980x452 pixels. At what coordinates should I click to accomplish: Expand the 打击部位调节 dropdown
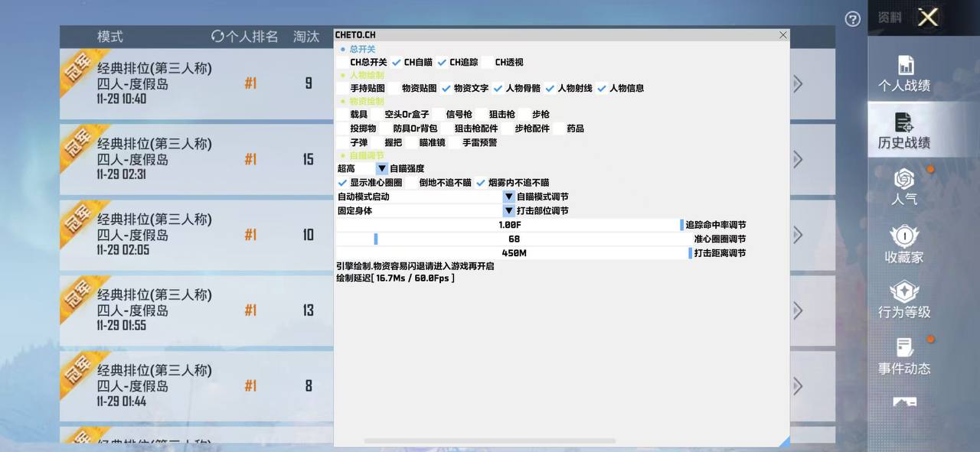(508, 210)
